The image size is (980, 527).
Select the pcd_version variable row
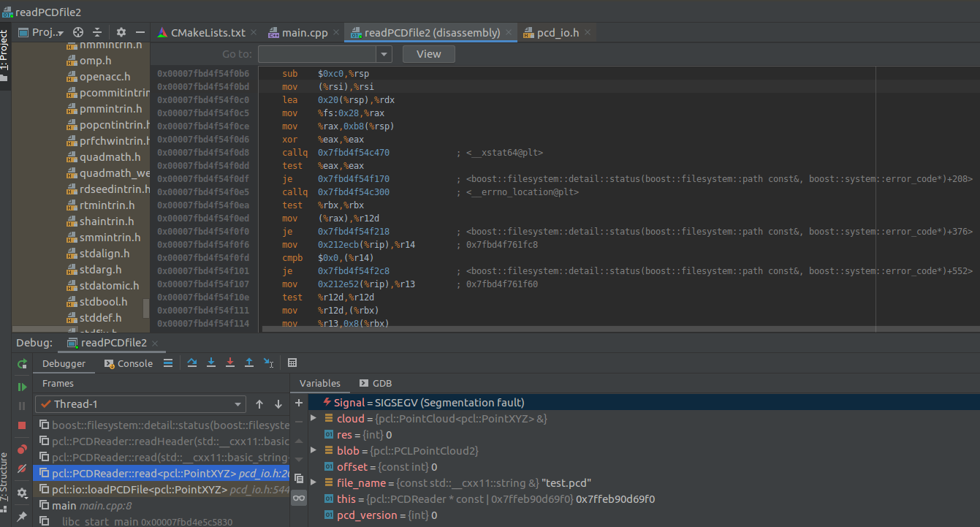point(643,515)
